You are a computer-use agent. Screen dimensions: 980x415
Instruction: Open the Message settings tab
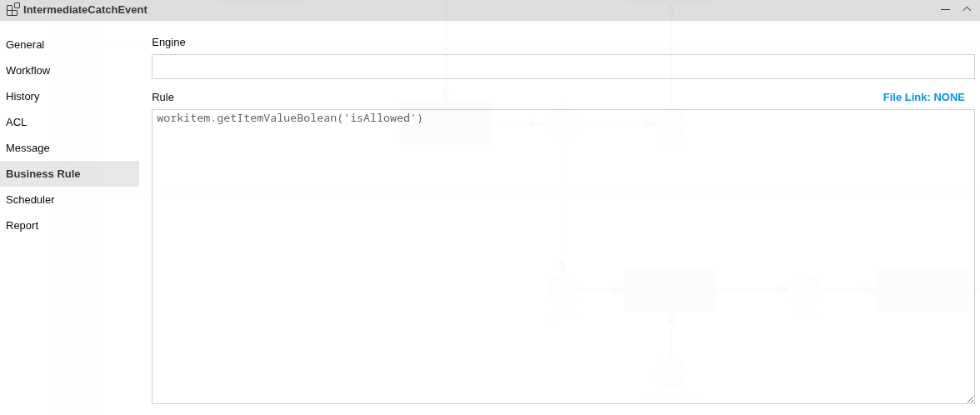coord(27,147)
